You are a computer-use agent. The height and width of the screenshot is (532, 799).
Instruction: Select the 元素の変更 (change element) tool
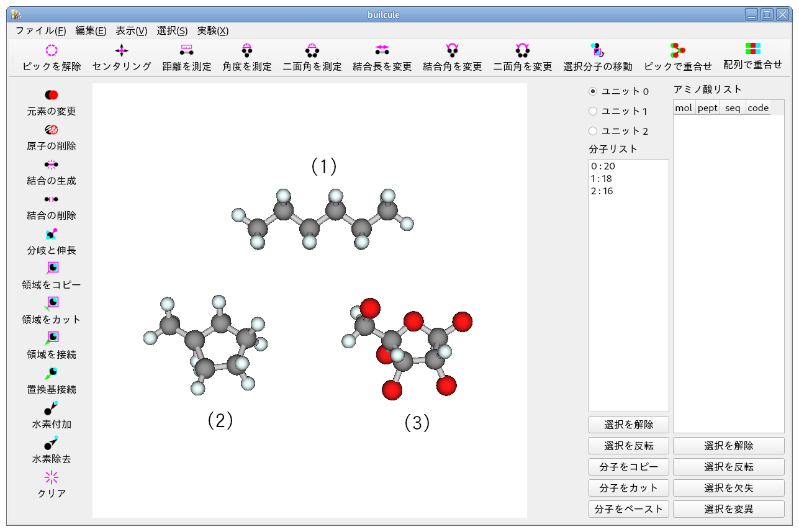51,102
